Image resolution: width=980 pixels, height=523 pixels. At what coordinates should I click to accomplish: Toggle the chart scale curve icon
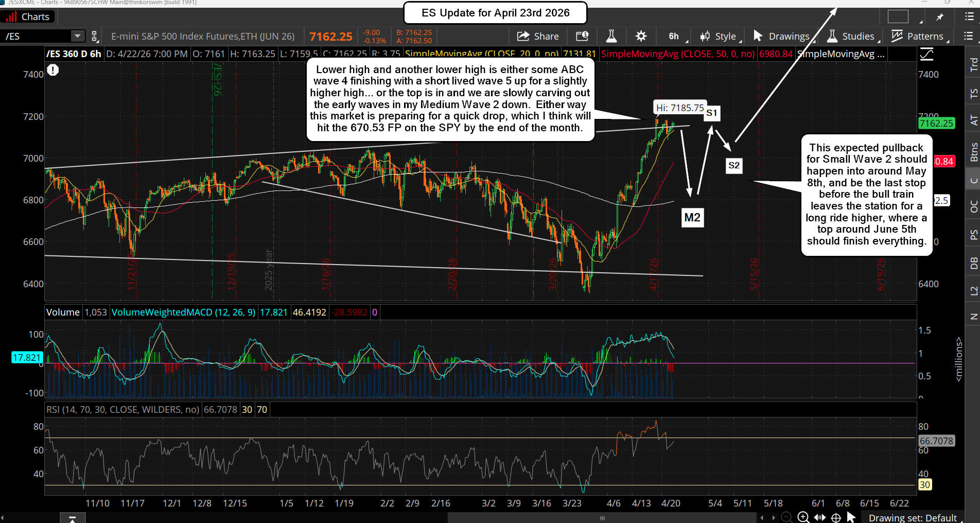(x=926, y=54)
